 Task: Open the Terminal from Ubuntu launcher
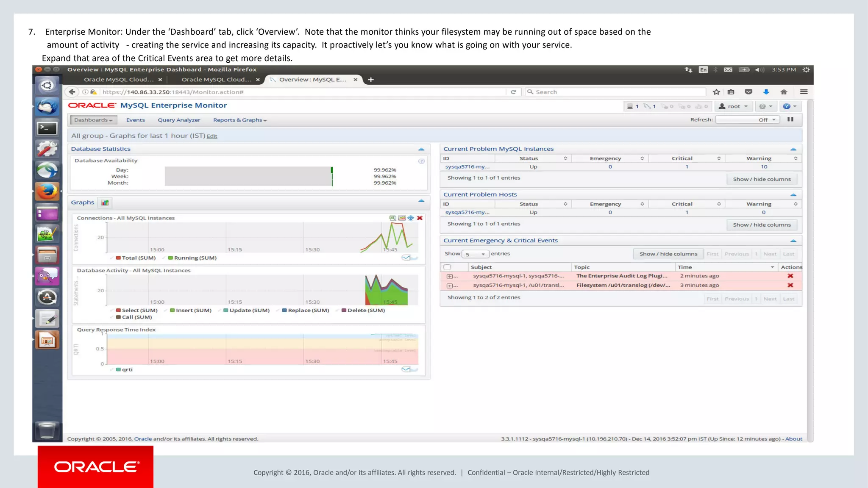tap(47, 128)
